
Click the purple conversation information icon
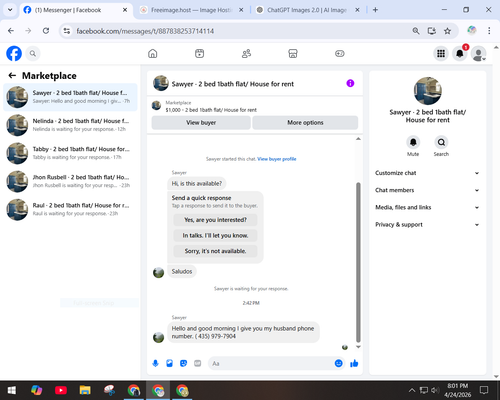350,83
